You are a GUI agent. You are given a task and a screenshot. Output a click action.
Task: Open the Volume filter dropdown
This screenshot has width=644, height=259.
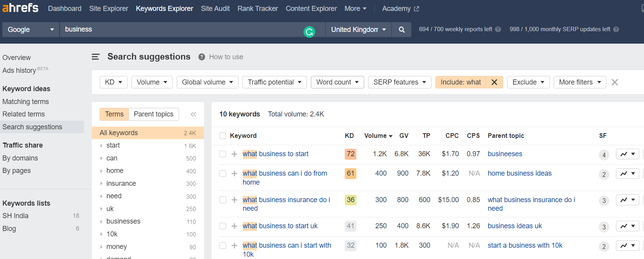click(152, 82)
